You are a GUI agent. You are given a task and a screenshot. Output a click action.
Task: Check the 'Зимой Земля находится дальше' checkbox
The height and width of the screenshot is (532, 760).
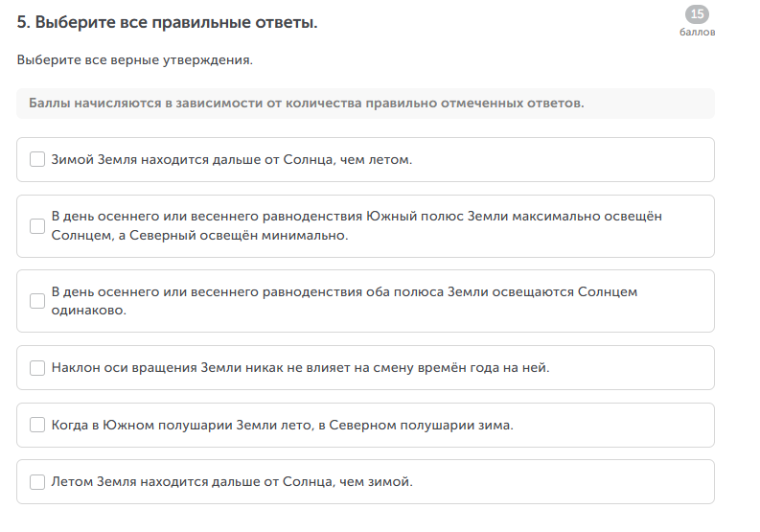37,159
